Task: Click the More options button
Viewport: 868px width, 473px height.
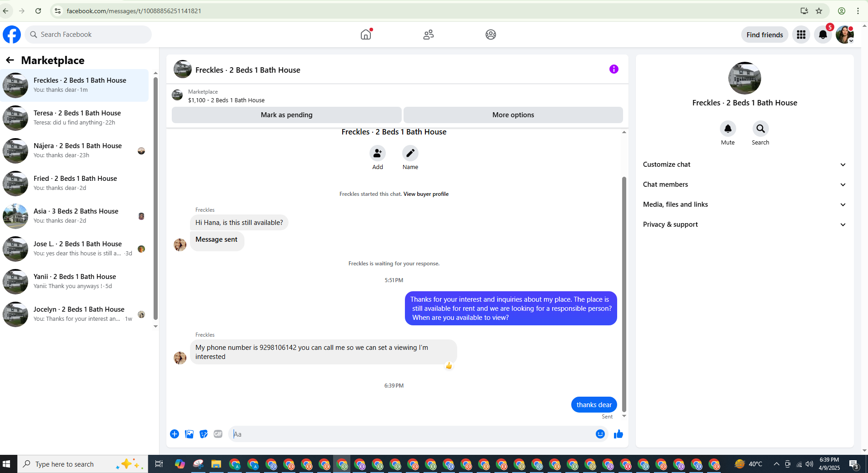Action: pos(513,115)
